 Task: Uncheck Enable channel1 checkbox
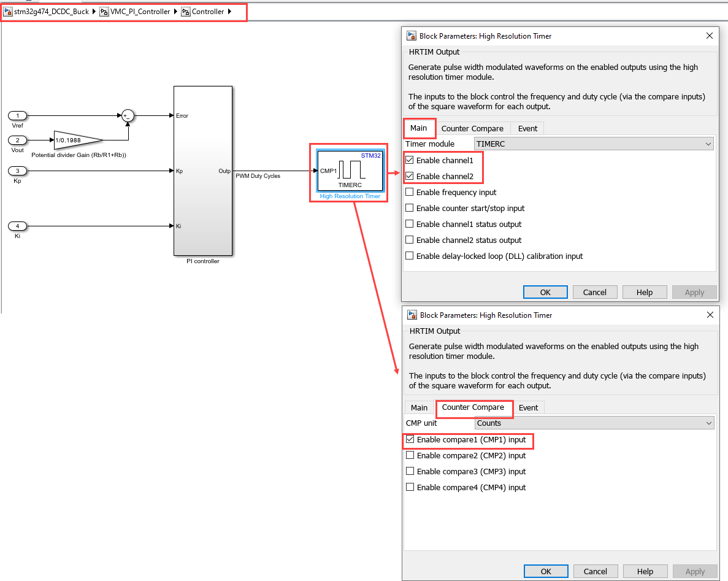pos(410,161)
